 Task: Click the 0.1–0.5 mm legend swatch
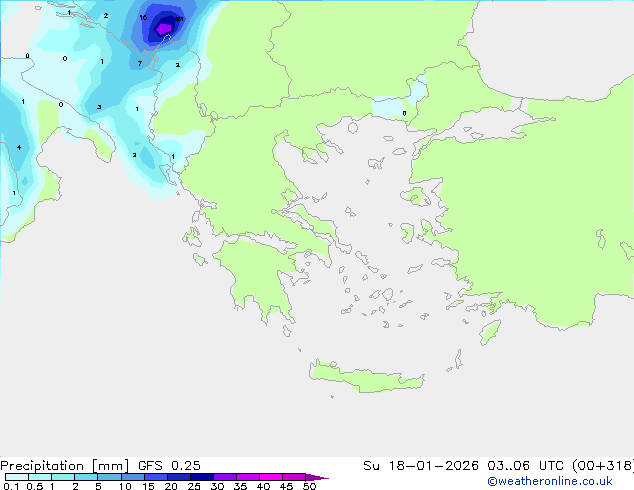[17, 477]
